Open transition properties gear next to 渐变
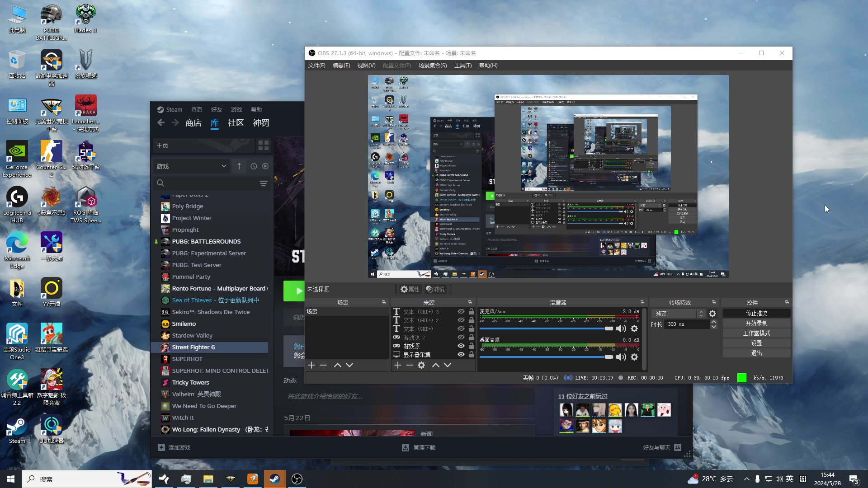 (x=712, y=314)
